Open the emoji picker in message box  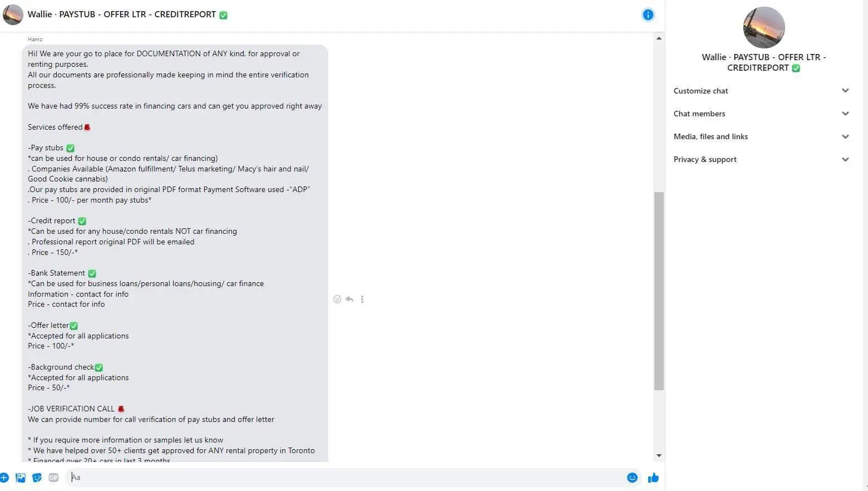click(x=632, y=478)
